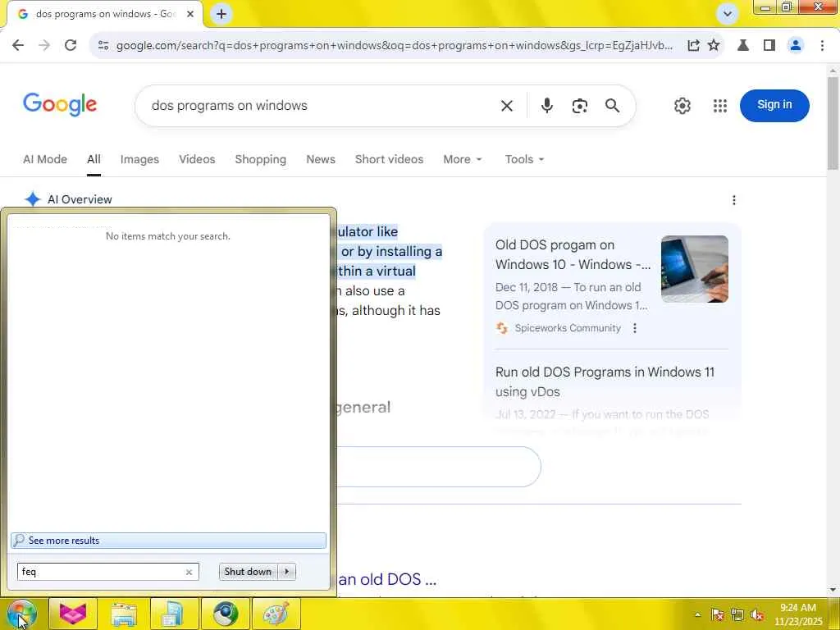
Task: Click the address bar URL
Action: tap(394, 46)
